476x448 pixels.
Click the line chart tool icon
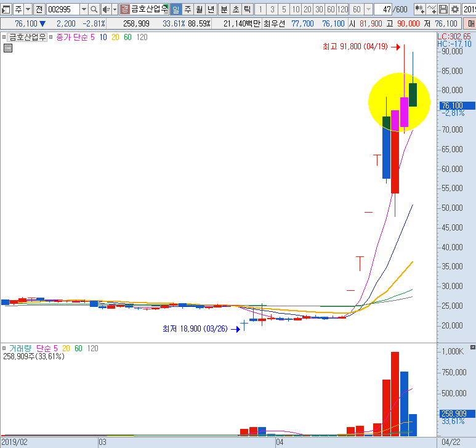click(432, 9)
